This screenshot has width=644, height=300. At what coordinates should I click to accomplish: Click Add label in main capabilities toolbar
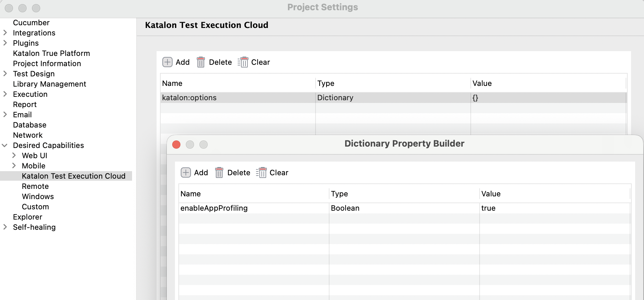[x=183, y=62]
